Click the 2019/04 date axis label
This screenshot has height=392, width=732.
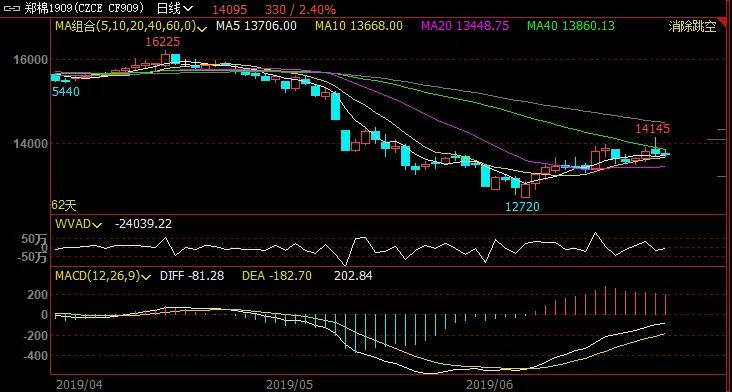[x=78, y=385]
